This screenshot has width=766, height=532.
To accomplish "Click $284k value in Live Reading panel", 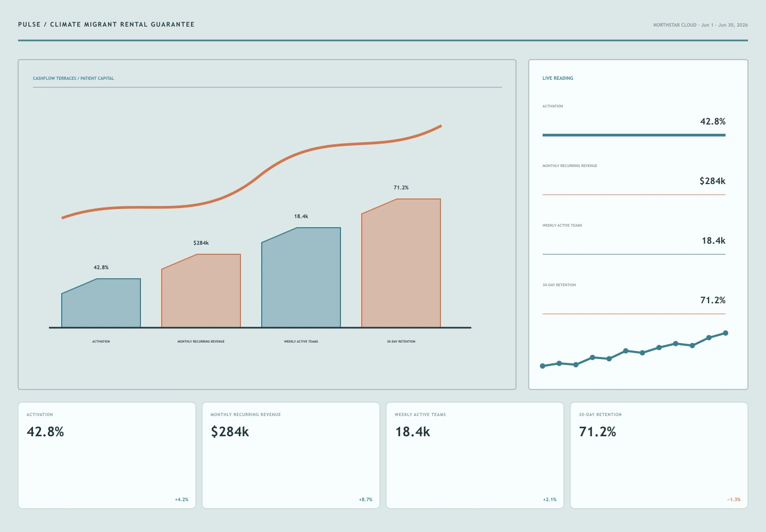I will [712, 181].
